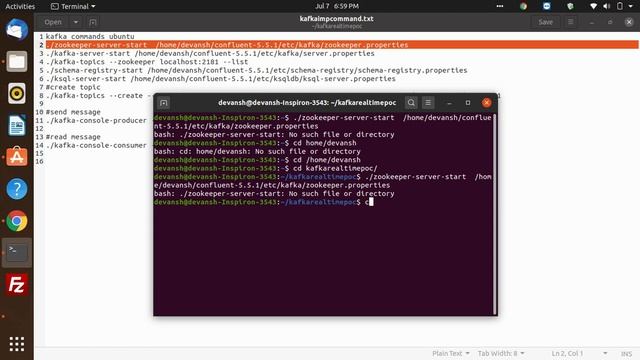
Task: Open the Ln 2, Col 1 position dropdown
Action: point(579,353)
